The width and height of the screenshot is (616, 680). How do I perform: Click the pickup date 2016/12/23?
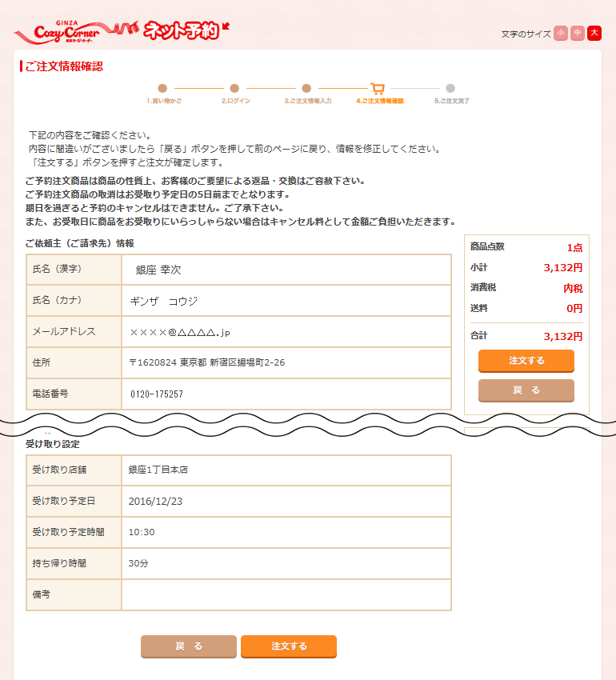coord(154,502)
